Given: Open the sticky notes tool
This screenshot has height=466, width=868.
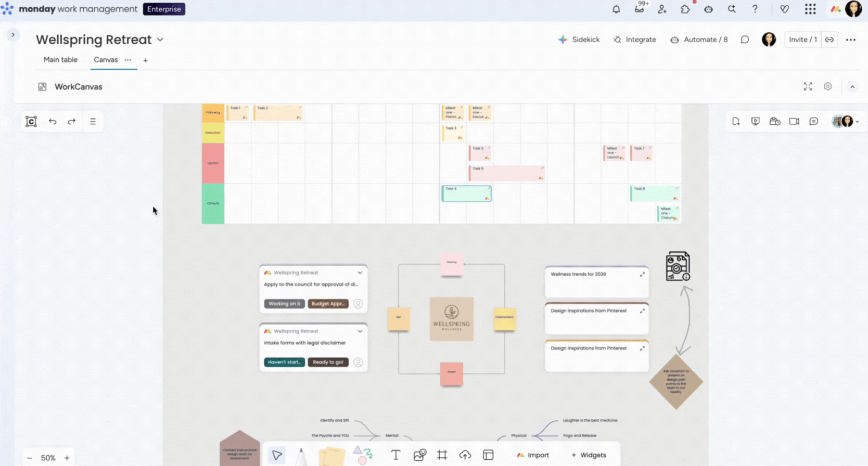Looking at the screenshot, I should pyautogui.click(x=331, y=456).
